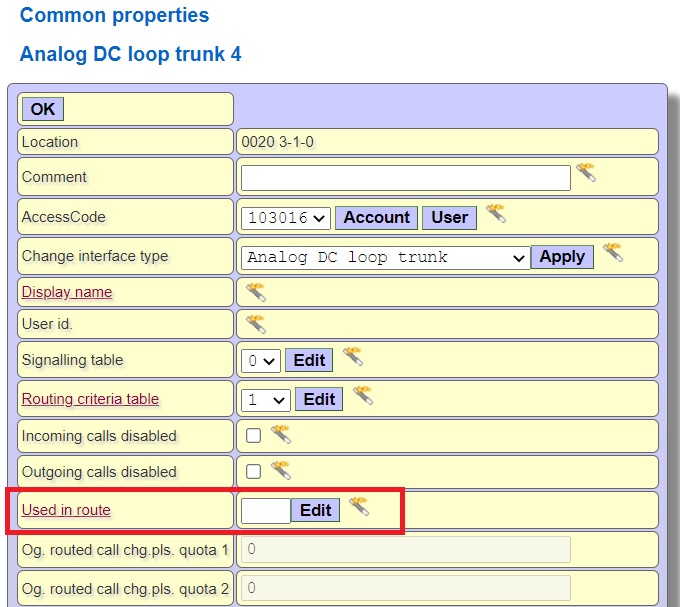Click the Account button
The image size is (680, 607).
[x=376, y=217]
